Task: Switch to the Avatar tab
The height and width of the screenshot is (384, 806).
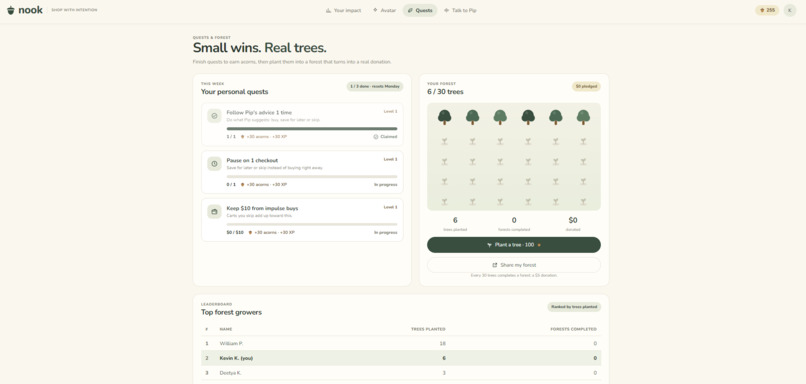Action: [x=384, y=10]
